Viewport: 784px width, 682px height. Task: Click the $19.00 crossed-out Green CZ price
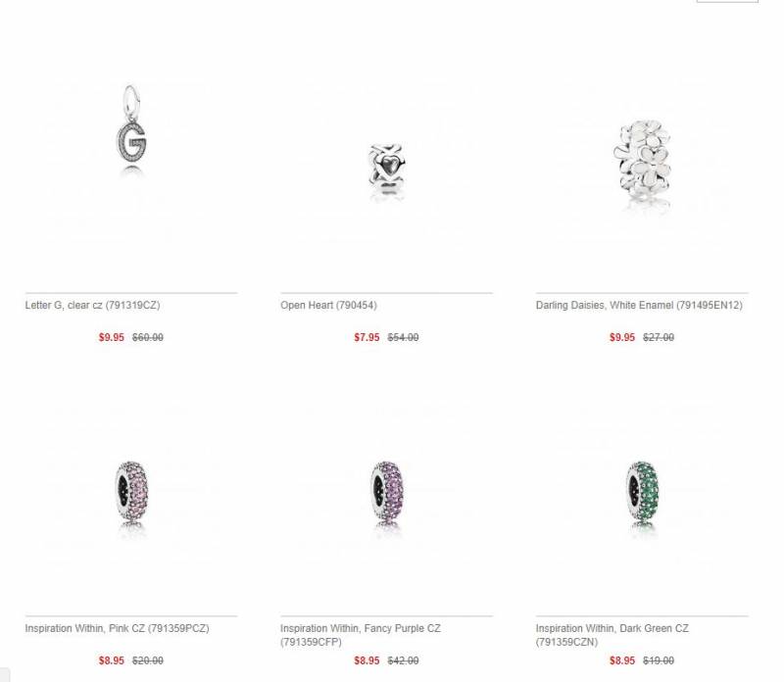click(659, 660)
